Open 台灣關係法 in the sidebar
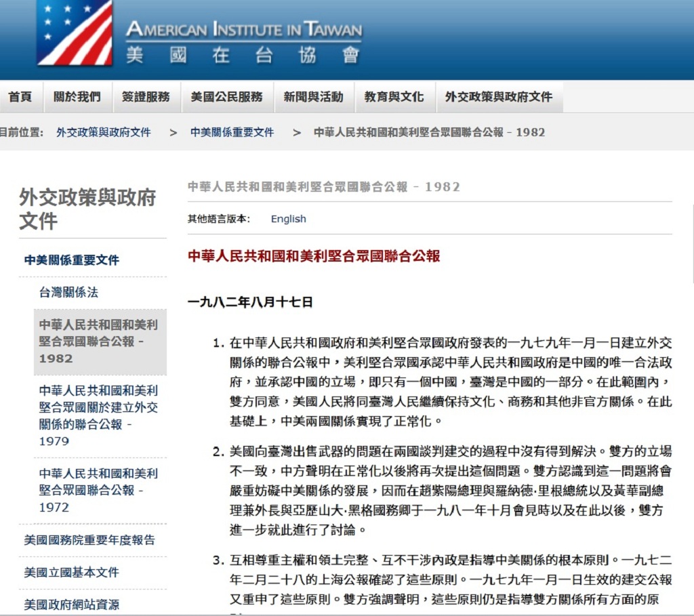694x616 pixels. (68, 293)
